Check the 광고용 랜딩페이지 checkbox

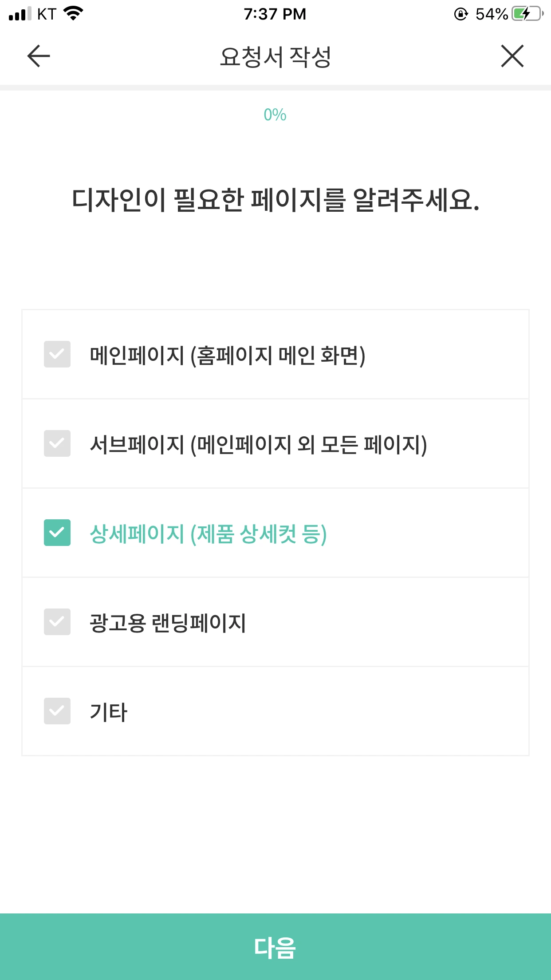(x=57, y=622)
